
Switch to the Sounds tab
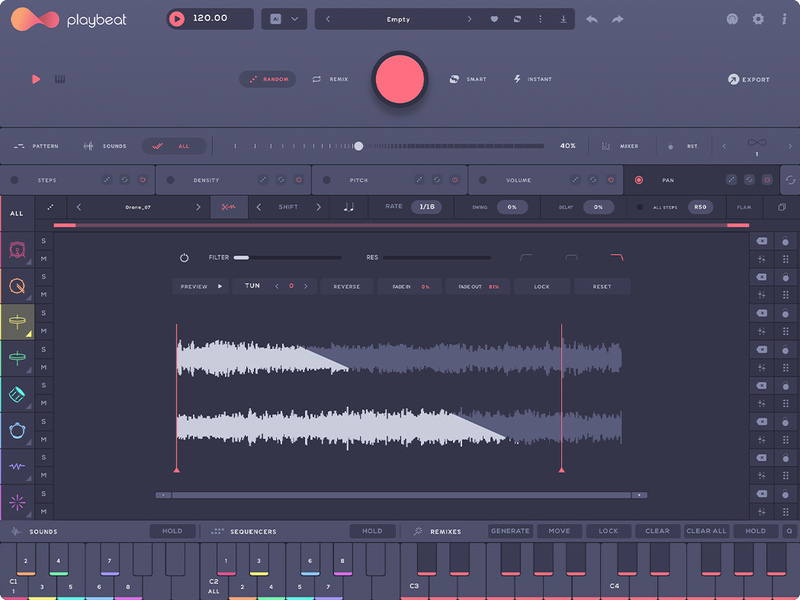click(105, 146)
